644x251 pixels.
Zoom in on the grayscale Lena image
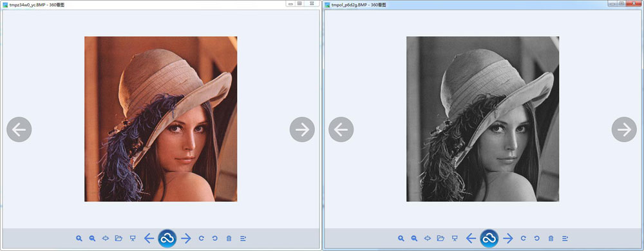point(401,238)
